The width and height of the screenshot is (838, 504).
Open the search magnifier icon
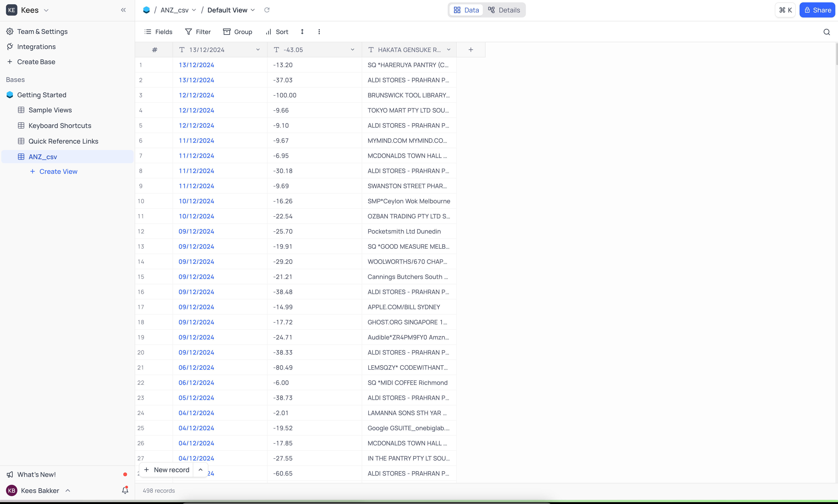[827, 32]
